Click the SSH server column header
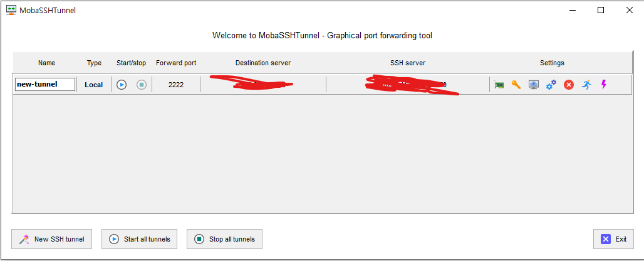Screen dimensions: 644x261 click(408, 63)
